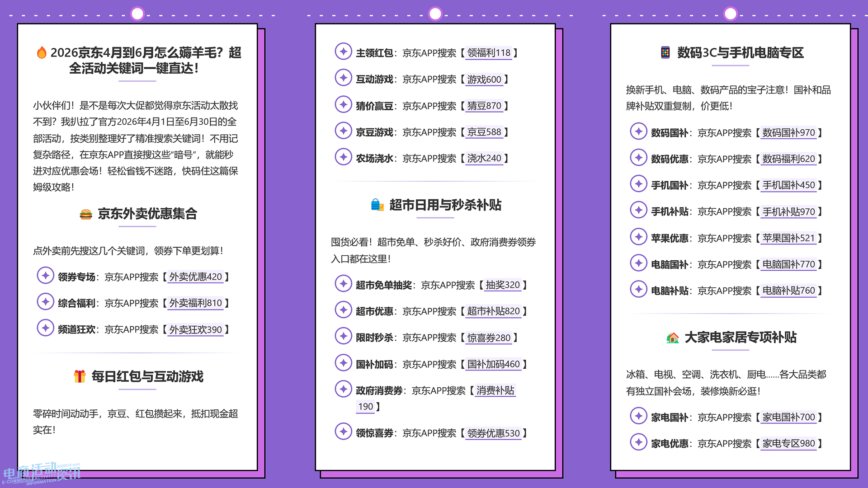Click the star bullet icon before 家电国补

coord(639,416)
